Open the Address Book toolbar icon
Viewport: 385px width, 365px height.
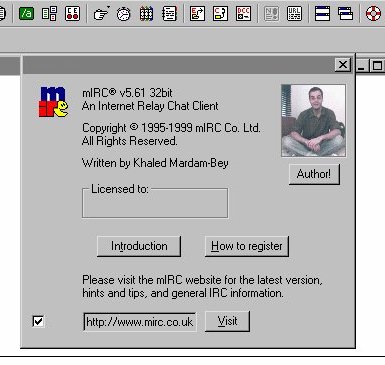click(x=169, y=13)
